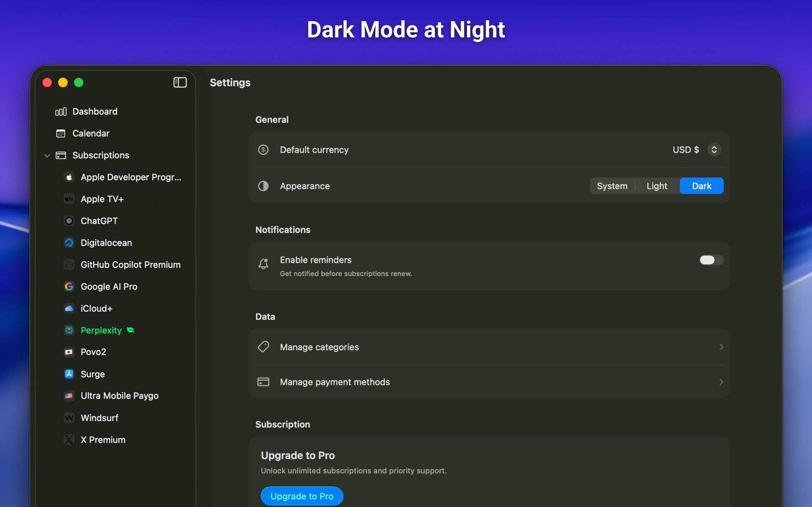
Task: Click the ChatGPT subscription icon
Action: pos(69,221)
